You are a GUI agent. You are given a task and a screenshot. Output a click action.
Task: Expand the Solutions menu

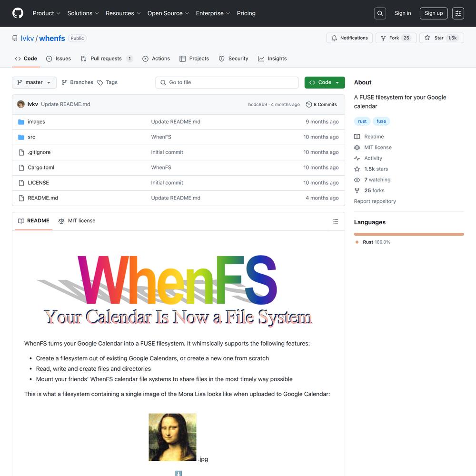83,13
